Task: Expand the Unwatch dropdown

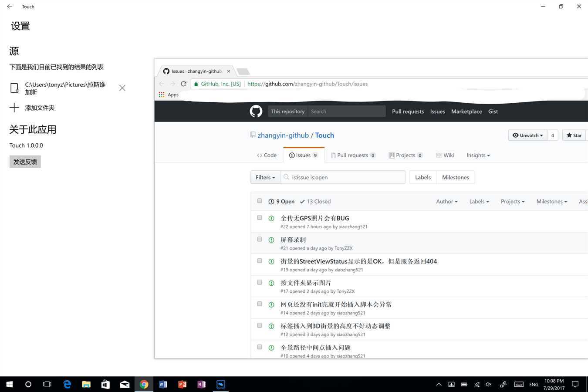Action: tap(527, 135)
